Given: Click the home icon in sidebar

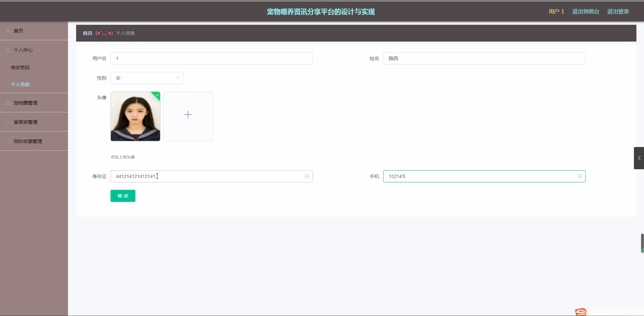Looking at the screenshot, I should (x=8, y=31).
